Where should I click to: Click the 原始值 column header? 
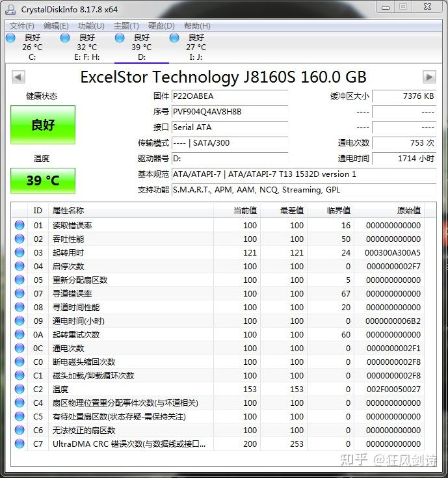pyautogui.click(x=389, y=210)
